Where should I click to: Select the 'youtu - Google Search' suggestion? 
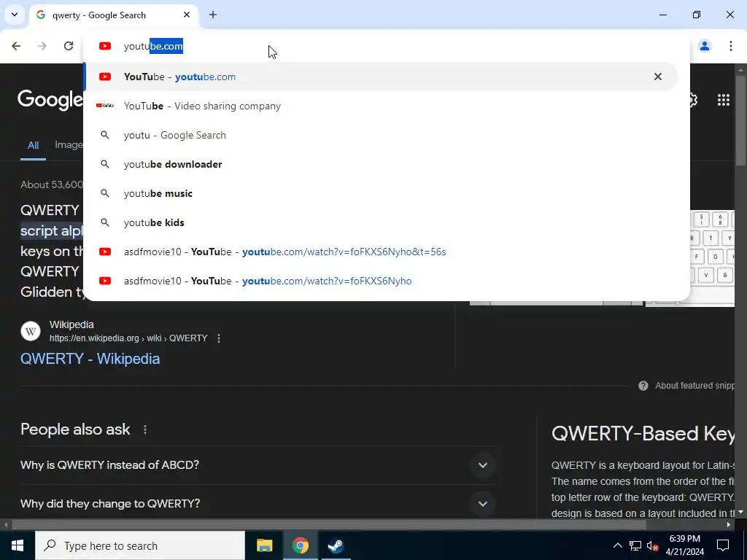coord(381,135)
